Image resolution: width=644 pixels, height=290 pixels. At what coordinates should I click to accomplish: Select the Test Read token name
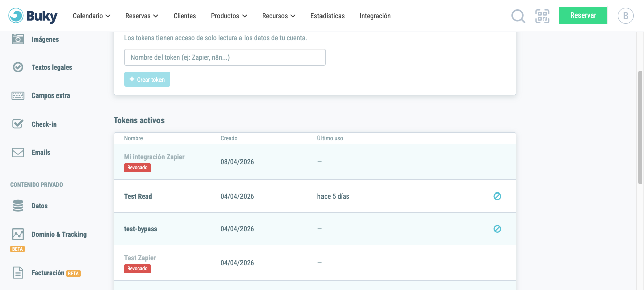coord(138,196)
